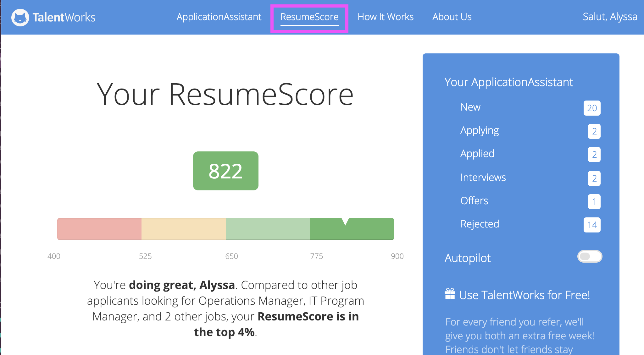This screenshot has width=644, height=355.
Task: Open the Applied applications list
Action: point(477,154)
